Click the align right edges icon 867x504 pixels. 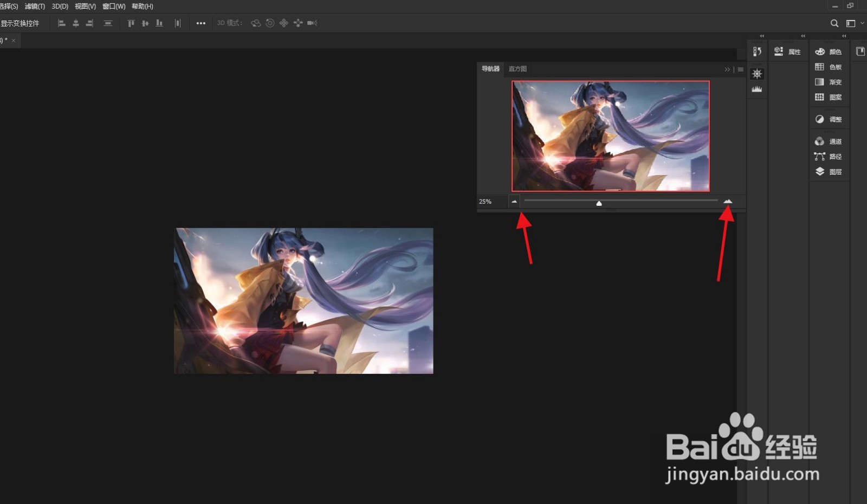[x=90, y=23]
